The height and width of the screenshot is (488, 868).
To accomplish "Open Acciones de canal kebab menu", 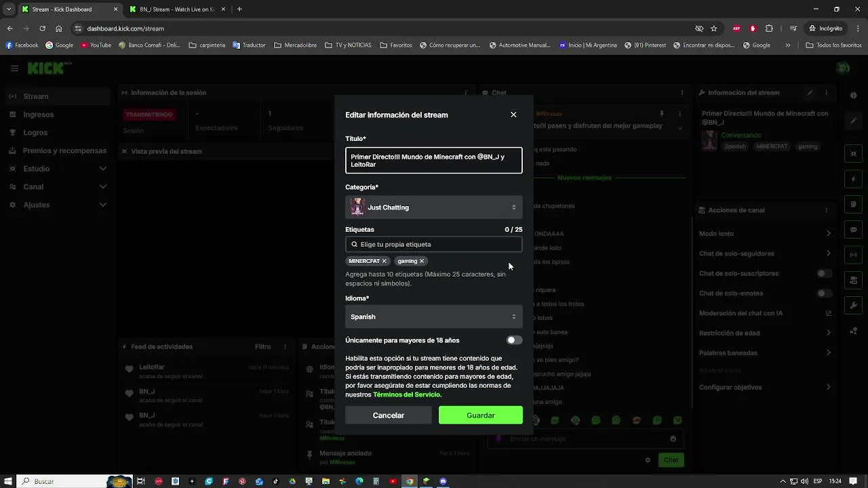I will point(826,210).
